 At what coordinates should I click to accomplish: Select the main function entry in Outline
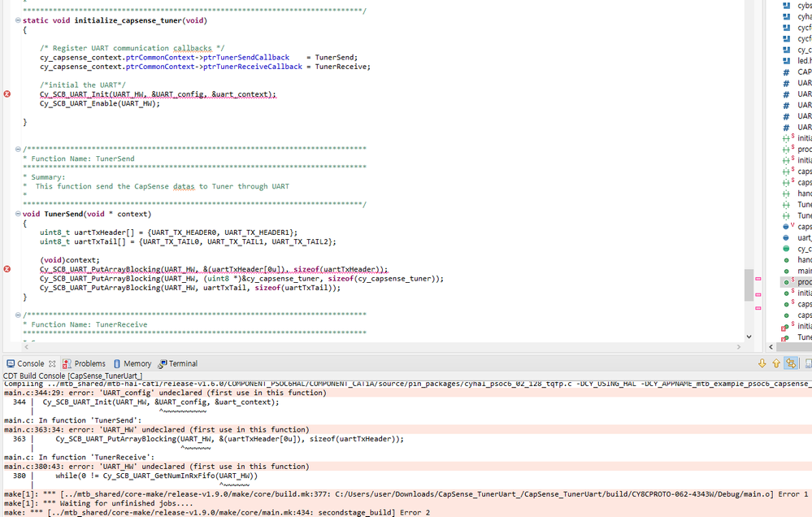pos(801,270)
